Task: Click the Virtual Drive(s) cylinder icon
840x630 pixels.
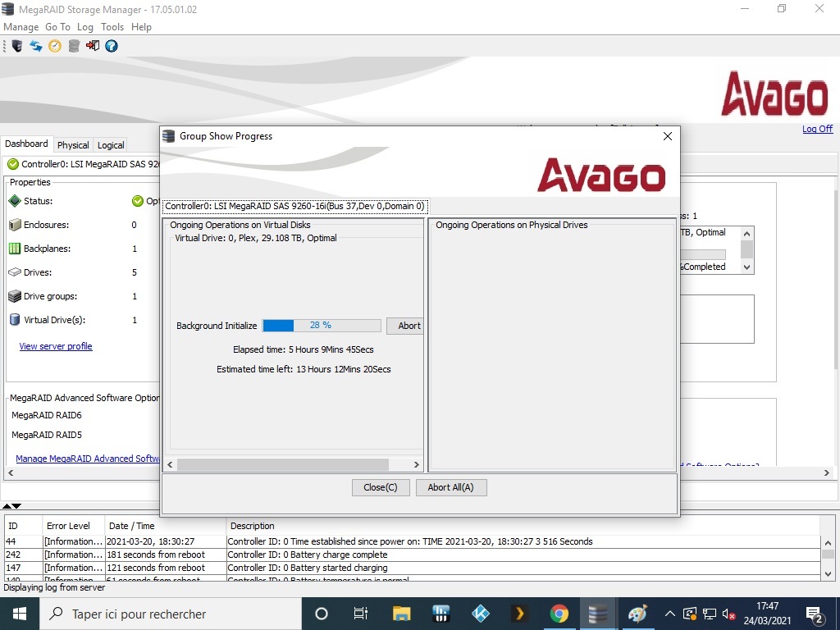Action: point(15,320)
